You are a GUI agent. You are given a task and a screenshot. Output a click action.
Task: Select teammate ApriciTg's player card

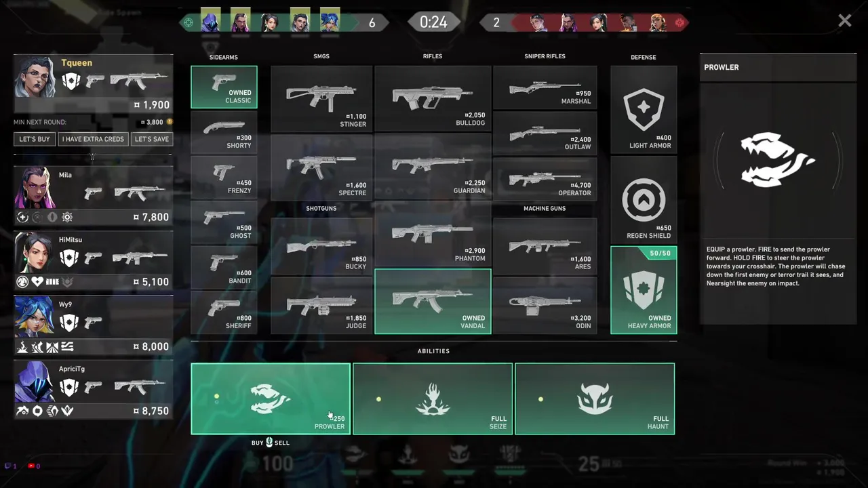click(x=93, y=390)
